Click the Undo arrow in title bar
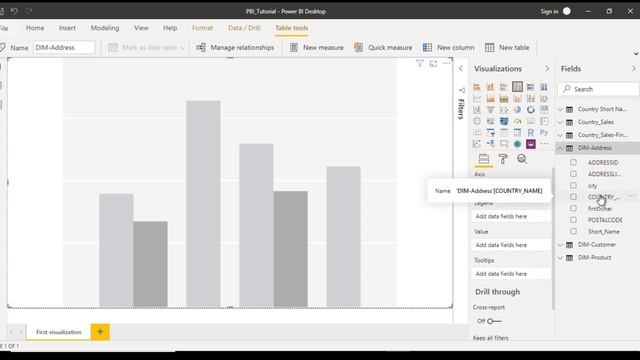Viewport: 640px width, 360px height. tap(14, 11)
